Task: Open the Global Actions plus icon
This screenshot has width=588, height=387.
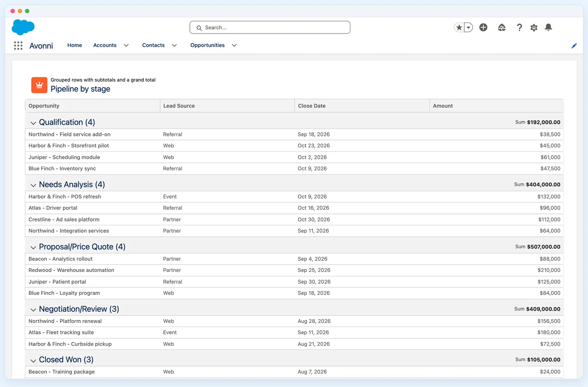Action: point(483,27)
